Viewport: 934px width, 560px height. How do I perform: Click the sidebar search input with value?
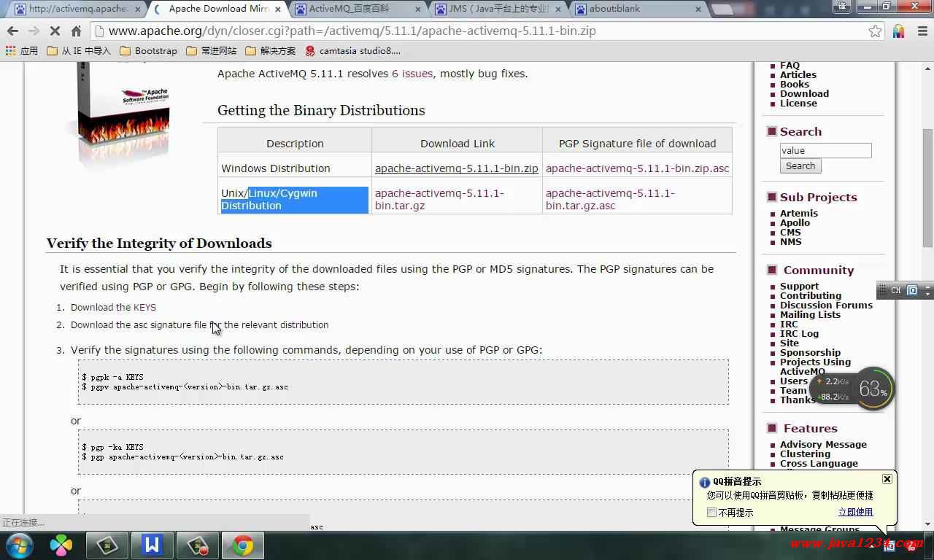point(825,151)
